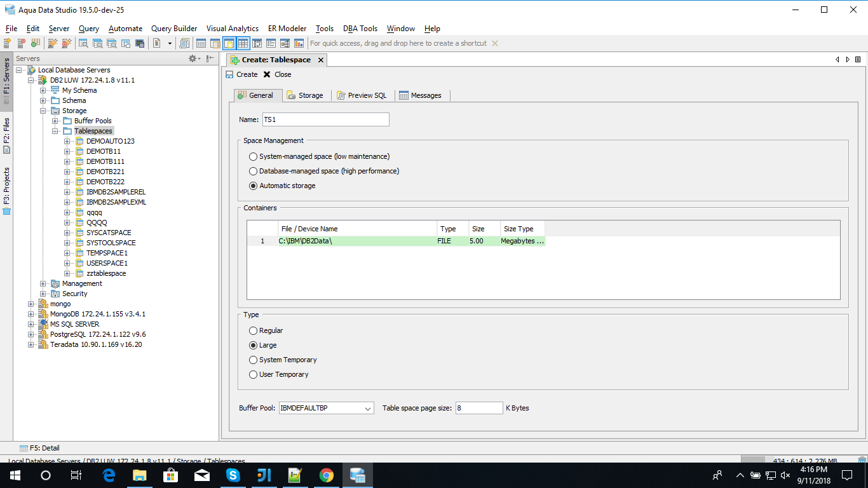Image resolution: width=868 pixels, height=488 pixels.
Task: Open Google Chrome from the taskbar
Action: point(327,475)
